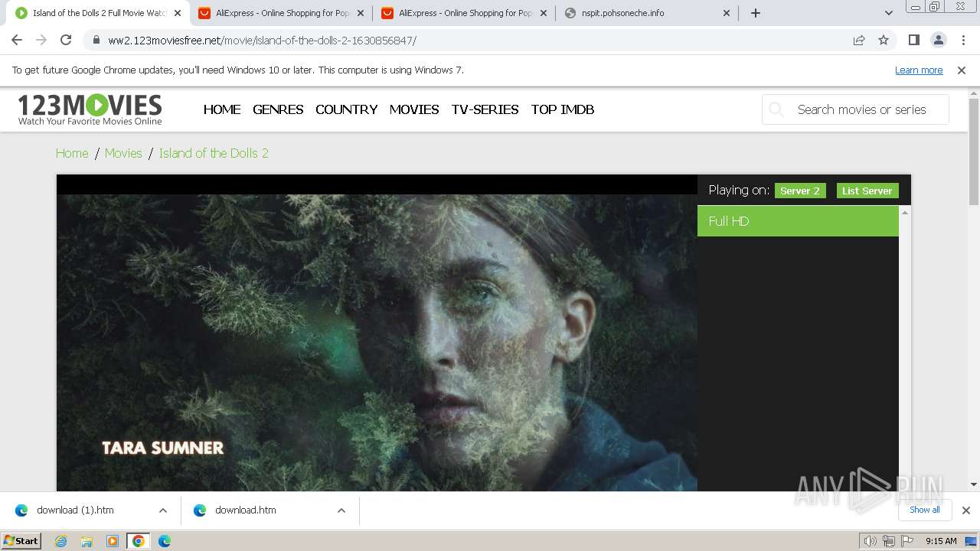Bookmark this page with the star icon

tap(884, 41)
